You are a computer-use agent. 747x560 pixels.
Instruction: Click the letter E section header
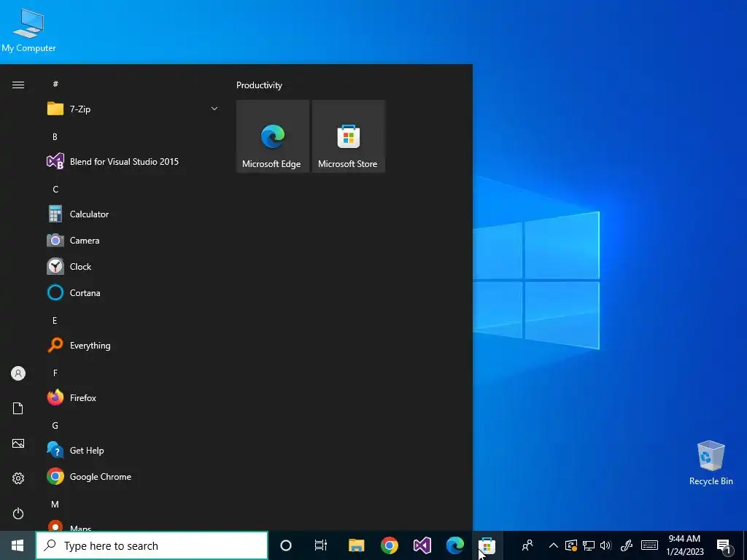pyautogui.click(x=55, y=321)
